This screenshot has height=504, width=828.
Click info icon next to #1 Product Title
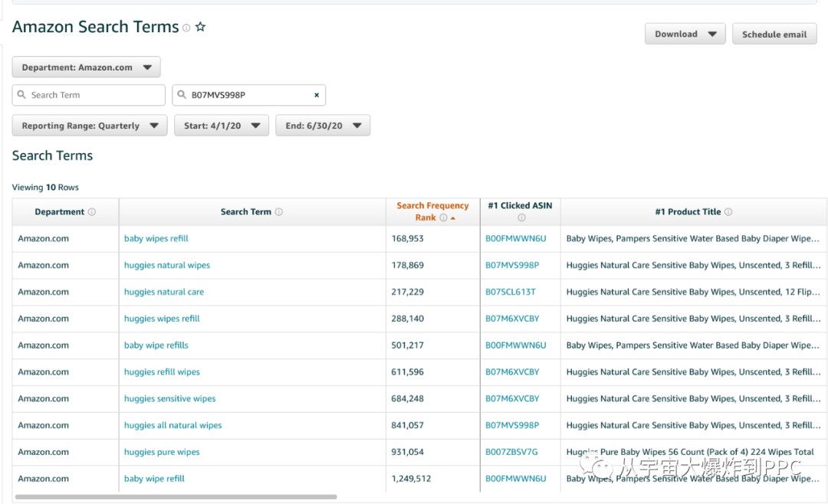pyautogui.click(x=728, y=212)
